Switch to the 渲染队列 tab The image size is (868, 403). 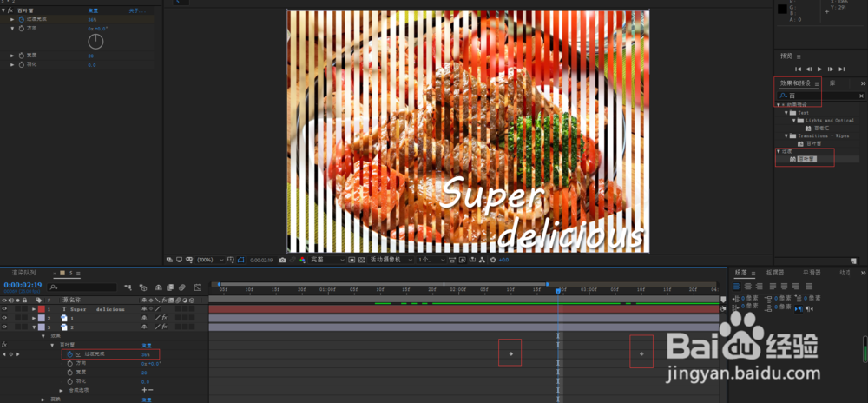coord(25,273)
